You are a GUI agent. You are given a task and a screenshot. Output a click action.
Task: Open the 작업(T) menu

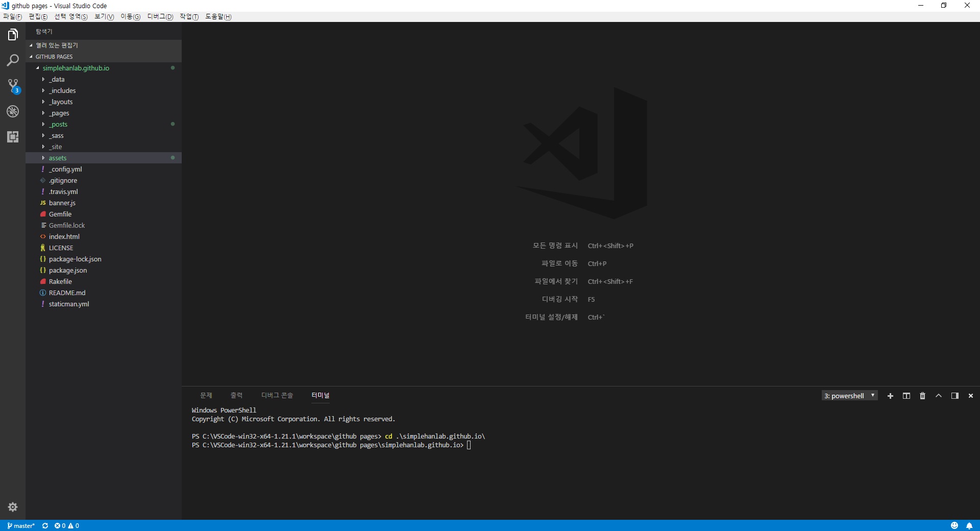point(189,17)
